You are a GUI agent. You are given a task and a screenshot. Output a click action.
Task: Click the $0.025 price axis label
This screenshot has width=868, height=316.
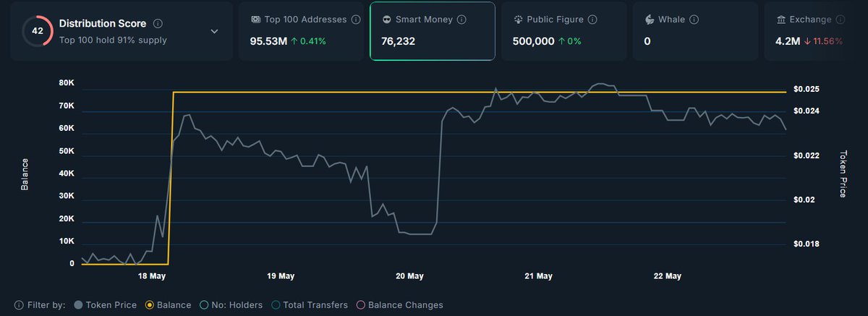[x=807, y=89]
